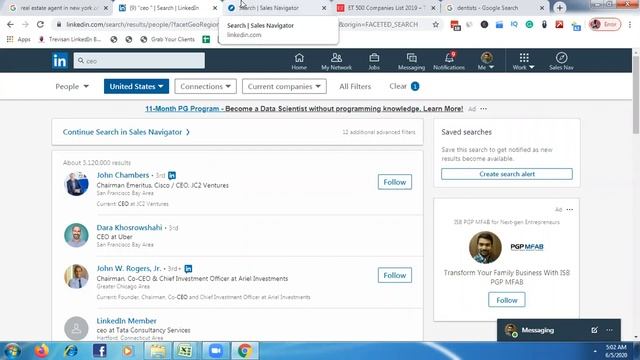Image resolution: width=640 pixels, height=360 pixels.
Task: Open Facebook taskbar icon
Action: [x=100, y=351]
